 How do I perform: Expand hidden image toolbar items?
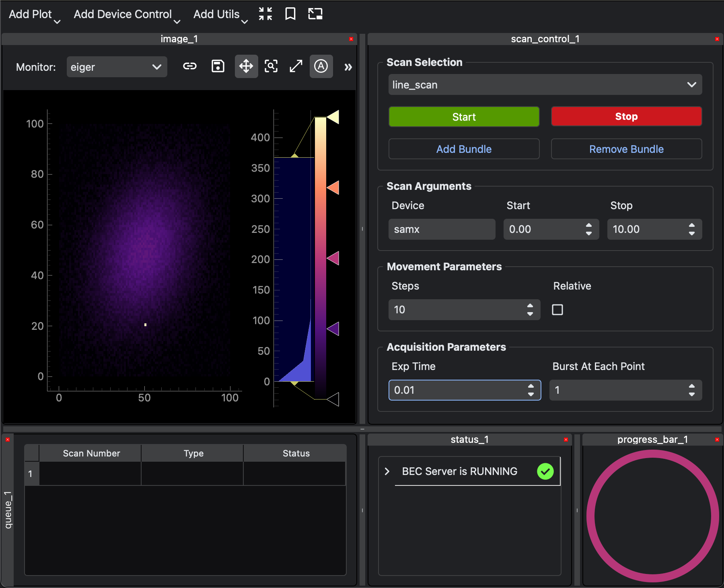pyautogui.click(x=348, y=67)
